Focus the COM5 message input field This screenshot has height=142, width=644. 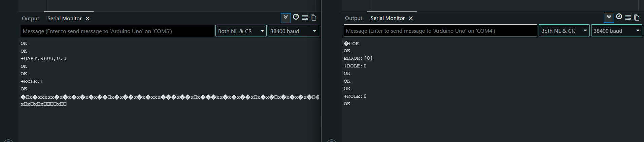tap(117, 31)
